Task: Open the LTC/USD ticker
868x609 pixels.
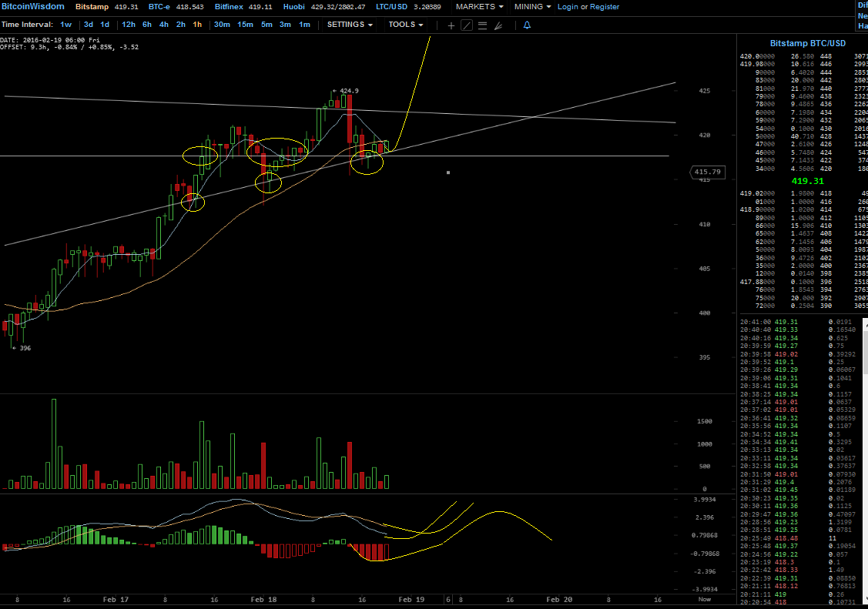Action: (x=408, y=7)
